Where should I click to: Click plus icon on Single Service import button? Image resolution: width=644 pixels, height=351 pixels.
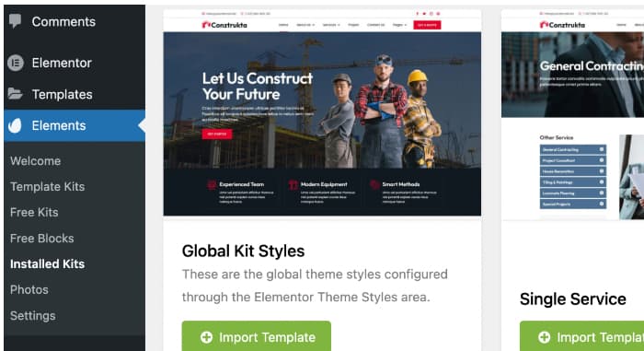coord(545,337)
